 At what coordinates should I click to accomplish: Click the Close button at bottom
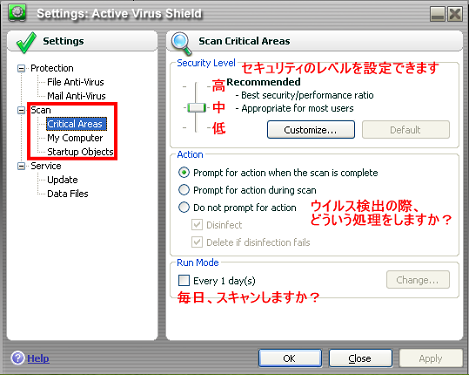pyautogui.click(x=360, y=358)
